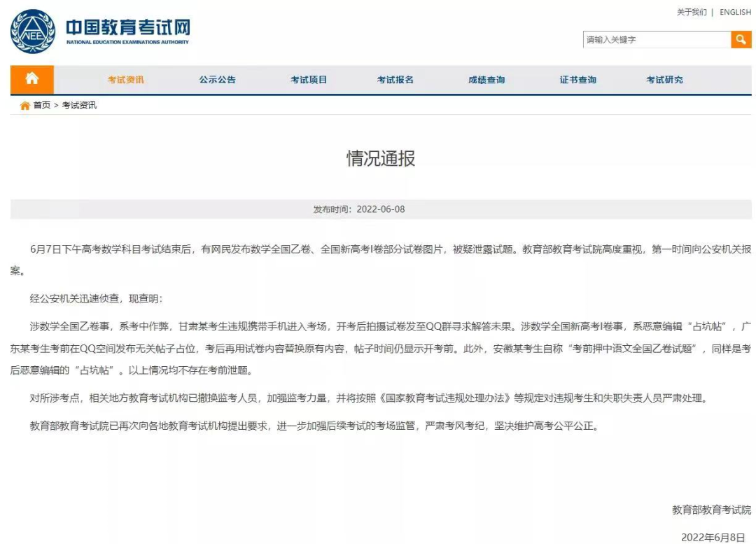Click the 考试资讯 breadcrumb link
Screen dimensions: 756x544
coord(79,105)
